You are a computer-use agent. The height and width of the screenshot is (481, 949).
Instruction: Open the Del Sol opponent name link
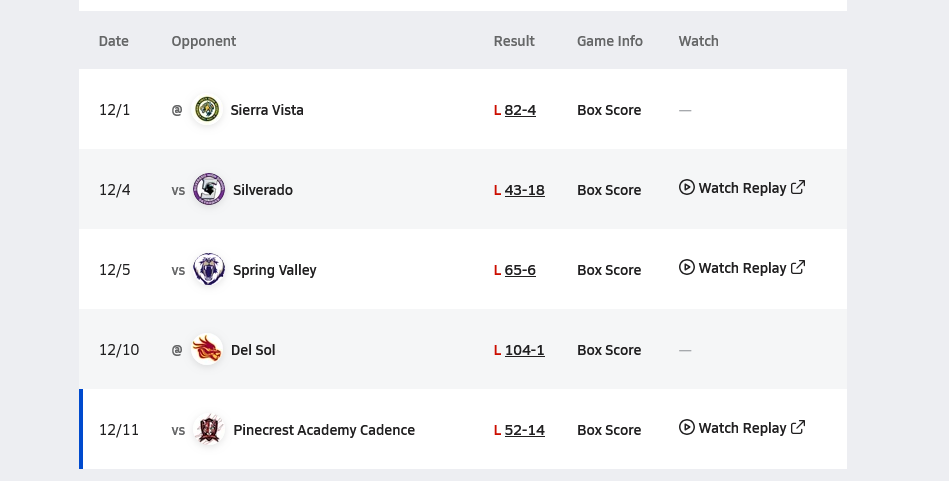(x=253, y=350)
